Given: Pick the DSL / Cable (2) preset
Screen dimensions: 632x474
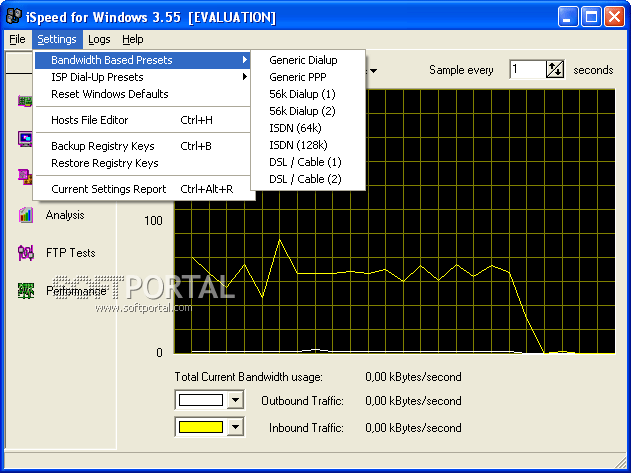Looking at the screenshot, I should (308, 179).
